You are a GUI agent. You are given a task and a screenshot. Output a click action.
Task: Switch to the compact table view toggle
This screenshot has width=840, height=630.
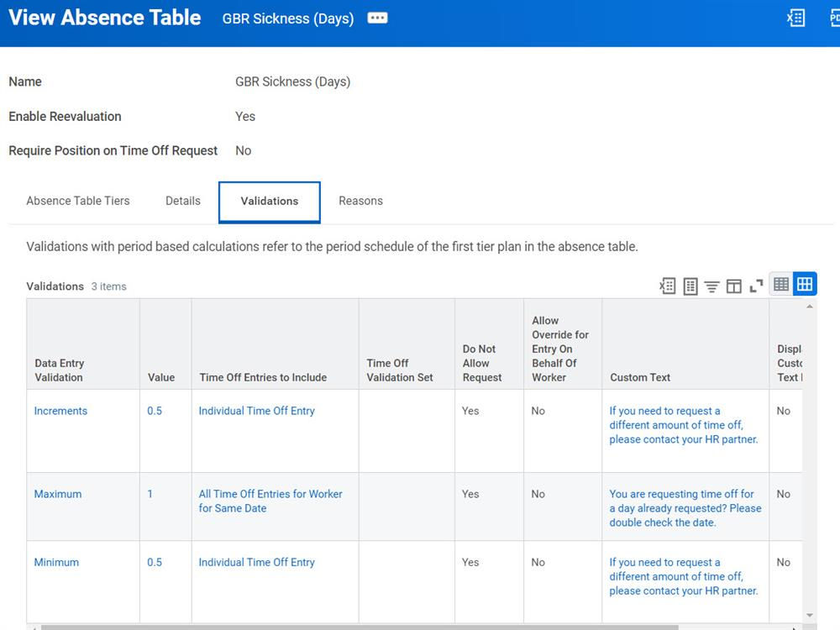tap(781, 285)
